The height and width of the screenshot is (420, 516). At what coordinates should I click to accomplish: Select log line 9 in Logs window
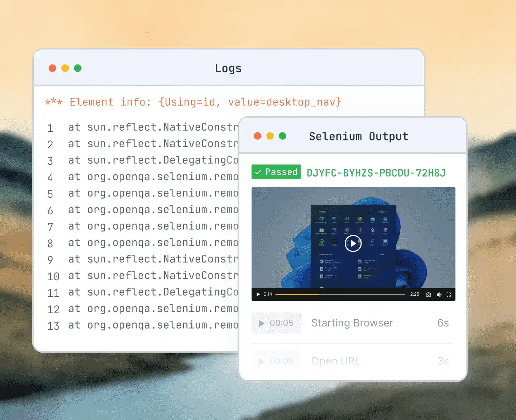[x=143, y=259]
